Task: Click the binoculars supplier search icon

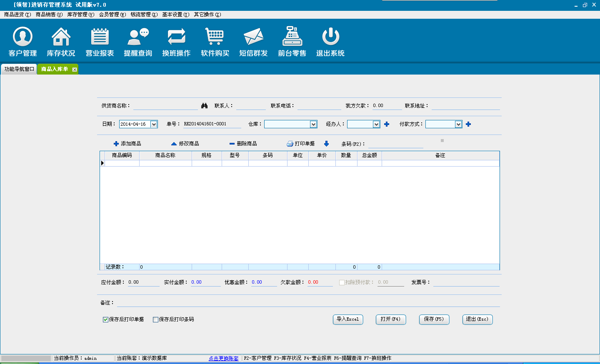Action: [x=204, y=106]
